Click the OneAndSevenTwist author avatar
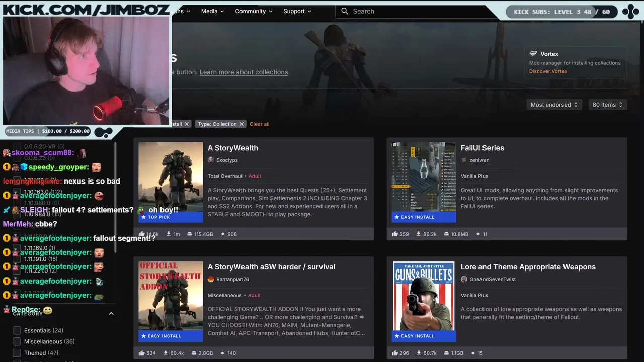The image size is (644, 362). click(x=464, y=279)
